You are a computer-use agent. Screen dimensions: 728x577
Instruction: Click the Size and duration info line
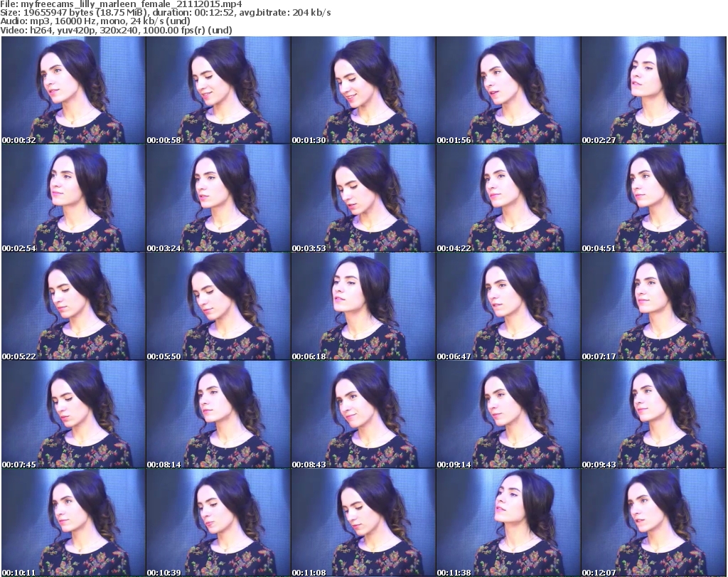(165, 13)
